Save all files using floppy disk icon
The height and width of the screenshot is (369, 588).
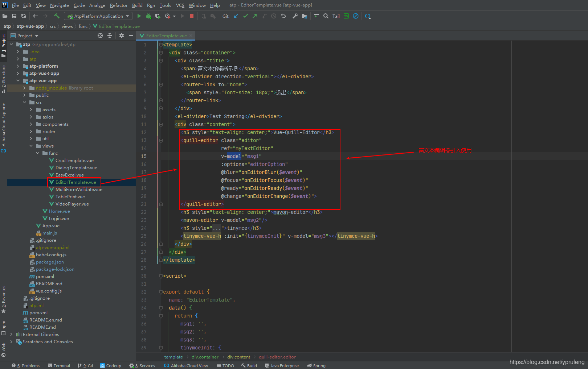pyautogui.click(x=14, y=16)
